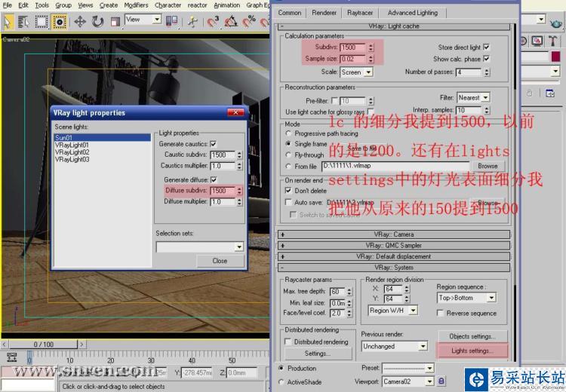Click the Use Pivot Point Center icon

pos(171,21)
